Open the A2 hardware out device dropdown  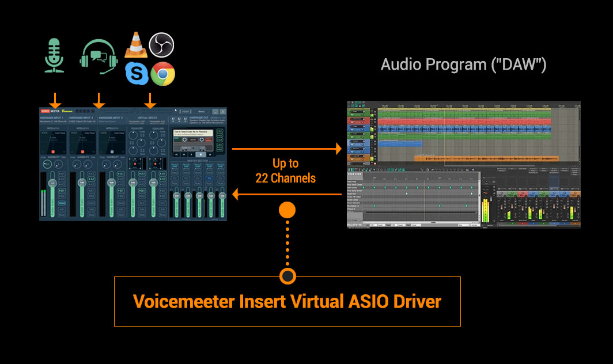[x=179, y=120]
